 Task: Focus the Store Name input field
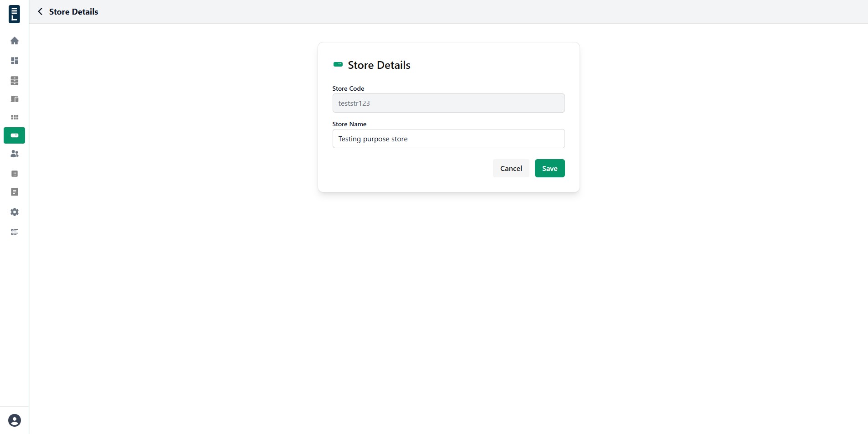[448, 139]
